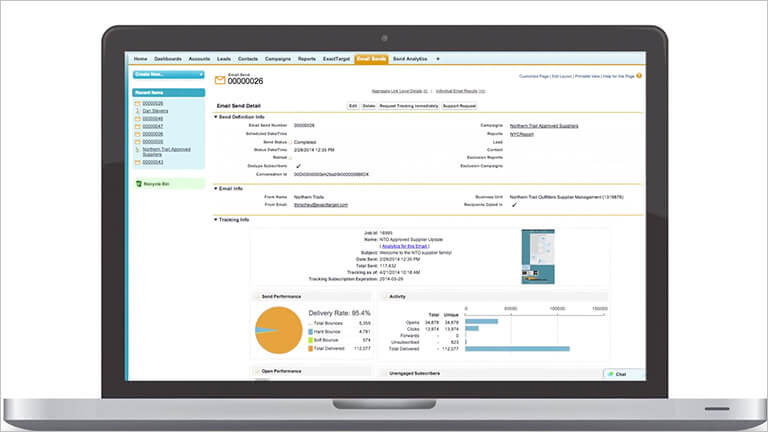The image size is (768, 432).
Task: Open Help for this Page link
Action: tap(619, 76)
